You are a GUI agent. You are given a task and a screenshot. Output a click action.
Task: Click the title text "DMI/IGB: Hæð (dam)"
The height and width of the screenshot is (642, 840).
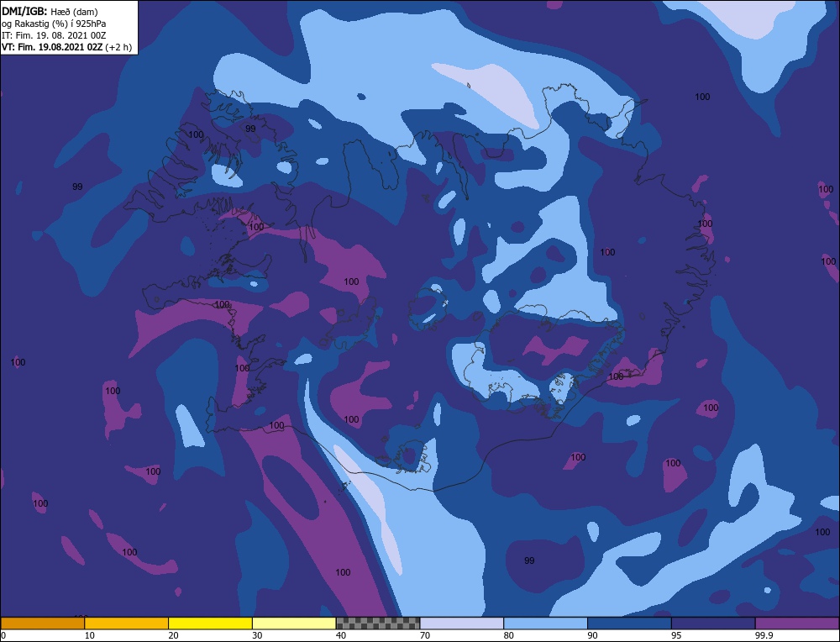tap(50, 11)
